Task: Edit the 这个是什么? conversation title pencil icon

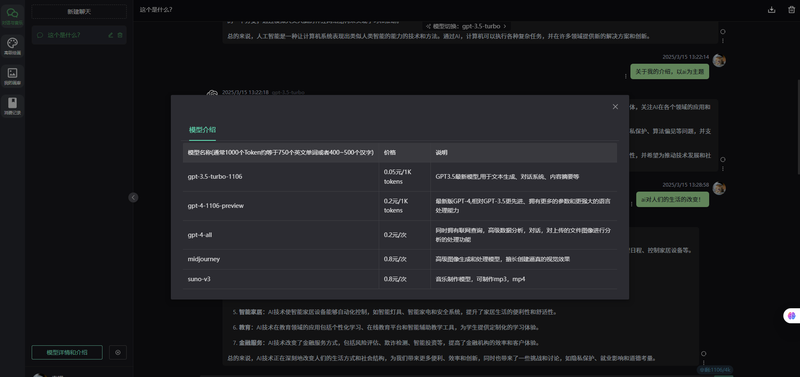Action: [x=111, y=35]
